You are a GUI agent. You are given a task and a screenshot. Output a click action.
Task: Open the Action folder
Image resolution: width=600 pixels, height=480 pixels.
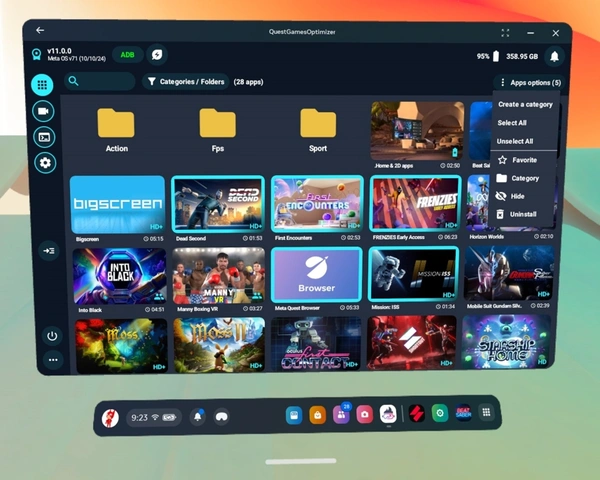[x=117, y=129]
